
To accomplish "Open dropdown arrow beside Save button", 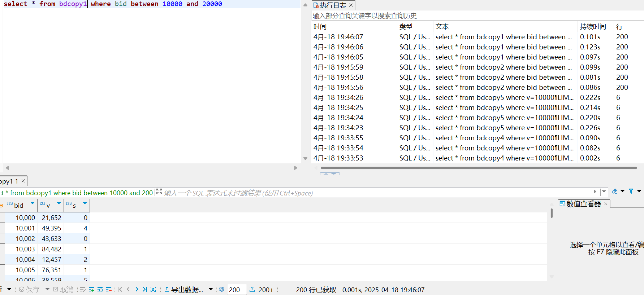I will pos(47,289).
